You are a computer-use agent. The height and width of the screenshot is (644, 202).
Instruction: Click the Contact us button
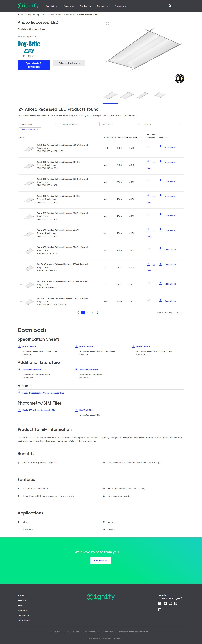101,561
